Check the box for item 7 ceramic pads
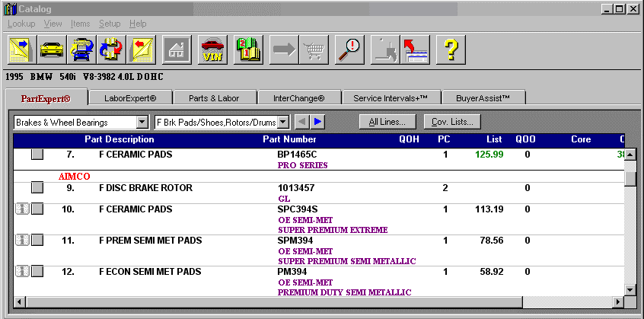This screenshot has width=644, height=319. (37, 155)
